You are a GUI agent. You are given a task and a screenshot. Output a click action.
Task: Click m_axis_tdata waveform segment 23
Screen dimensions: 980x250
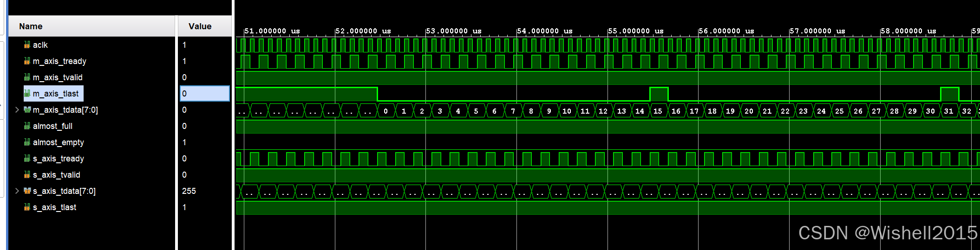[804, 111]
